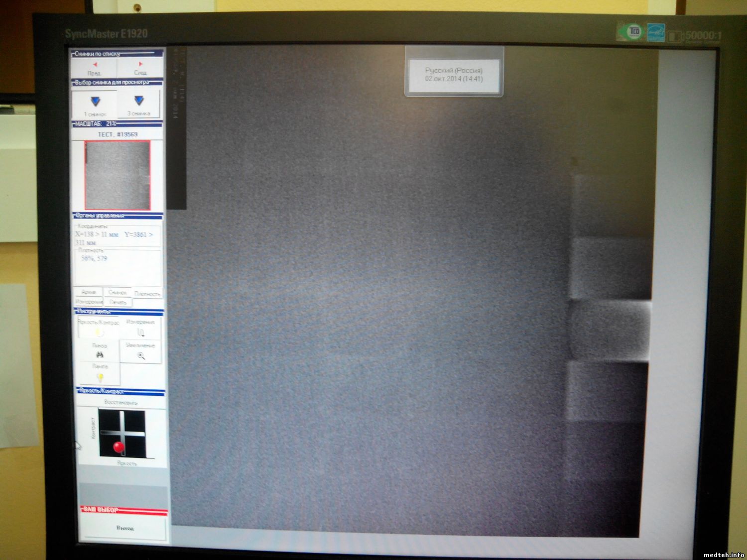Switch to the Снимок tab

click(118, 293)
